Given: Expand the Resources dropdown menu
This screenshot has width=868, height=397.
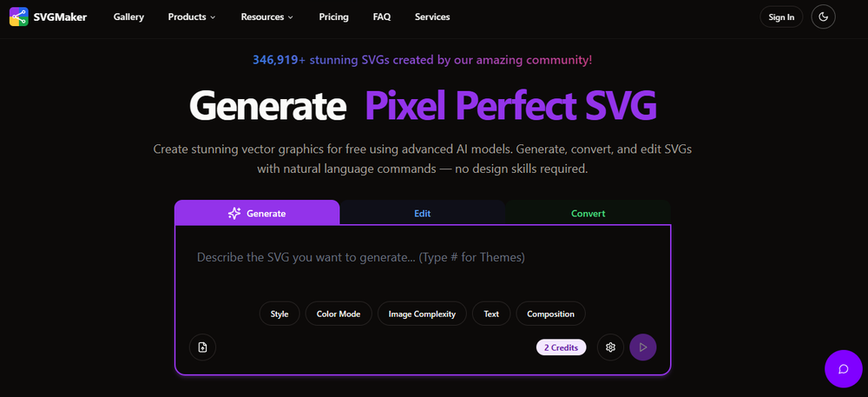Looking at the screenshot, I should pos(266,17).
